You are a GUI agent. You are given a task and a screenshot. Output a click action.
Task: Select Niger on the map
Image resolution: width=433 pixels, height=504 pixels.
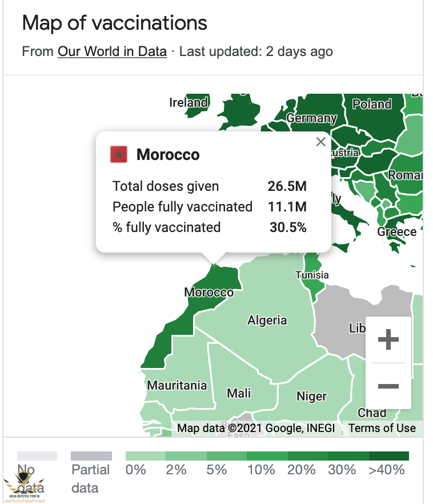tap(311, 397)
